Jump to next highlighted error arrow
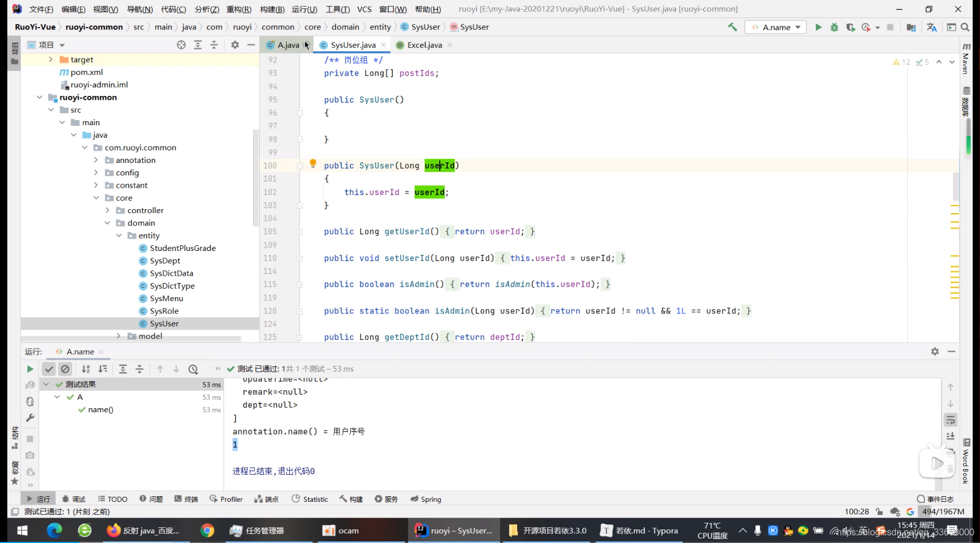 [x=952, y=62]
